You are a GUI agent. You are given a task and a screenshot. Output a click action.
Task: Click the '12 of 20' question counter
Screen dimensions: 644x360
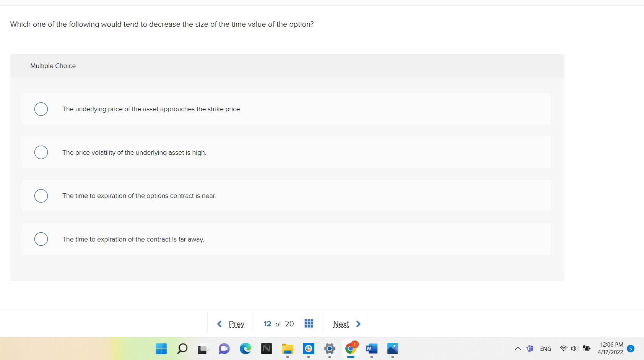click(x=279, y=324)
